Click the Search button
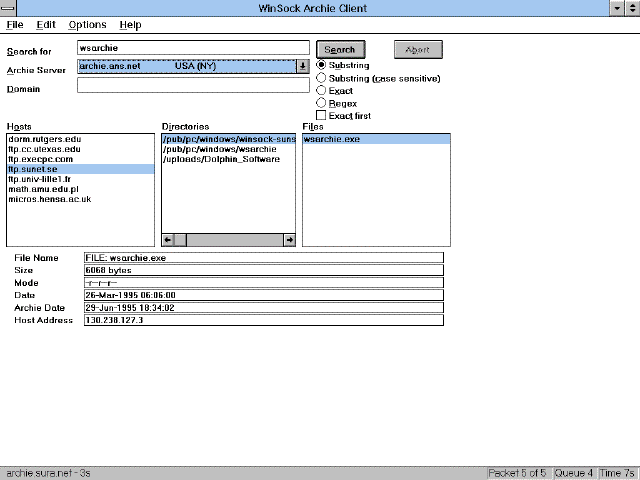Screen dimensions: 640x480 click(x=340, y=50)
